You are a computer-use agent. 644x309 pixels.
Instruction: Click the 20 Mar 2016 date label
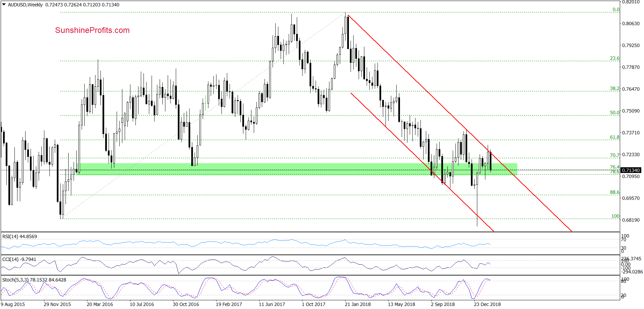coord(100,304)
